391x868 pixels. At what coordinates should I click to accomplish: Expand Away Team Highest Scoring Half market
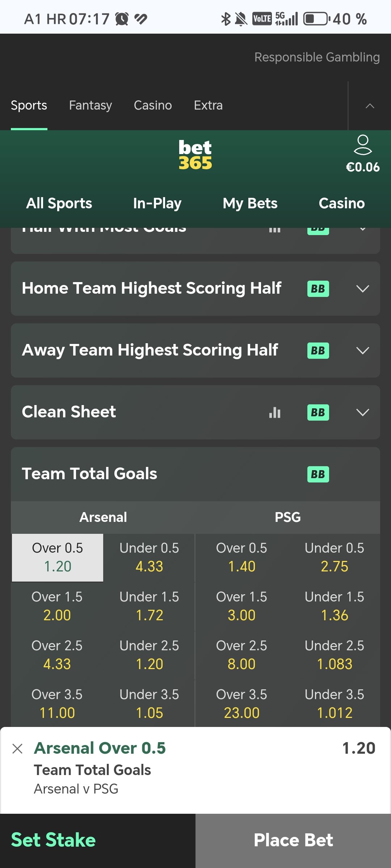pyautogui.click(x=362, y=350)
